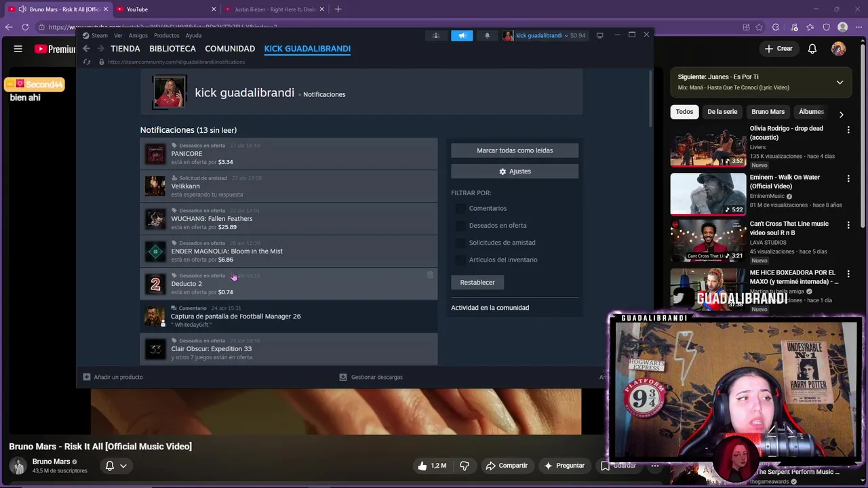The height and width of the screenshot is (488, 868).
Task: Dislike the Bruno Mars video
Action: click(x=465, y=466)
